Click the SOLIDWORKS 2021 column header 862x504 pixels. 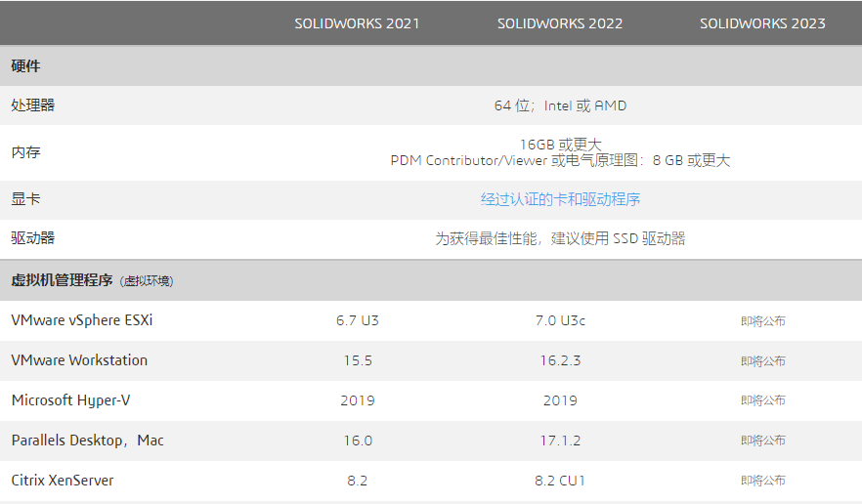pyautogui.click(x=357, y=23)
